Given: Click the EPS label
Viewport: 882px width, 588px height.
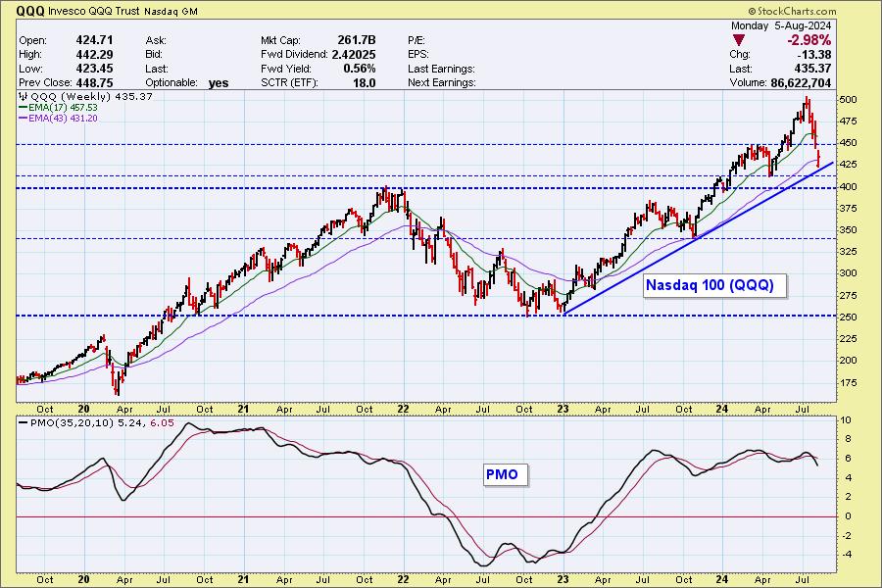Looking at the screenshot, I should pyautogui.click(x=417, y=55).
